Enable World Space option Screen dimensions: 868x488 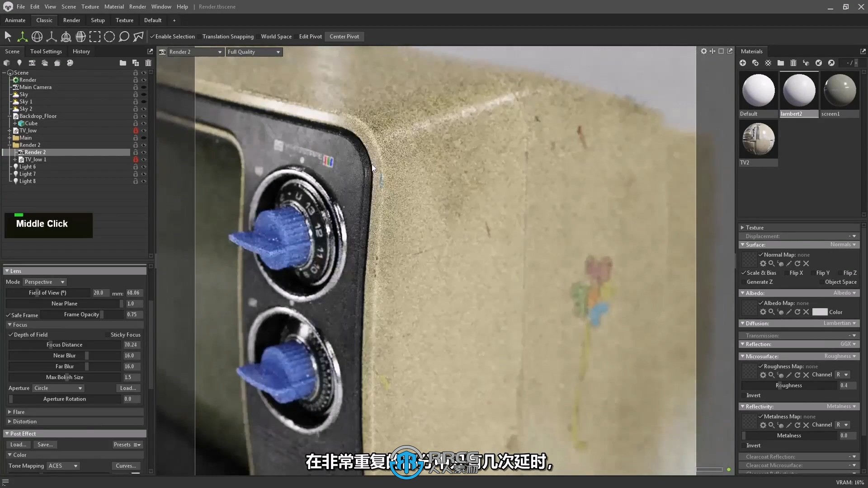(x=258, y=37)
